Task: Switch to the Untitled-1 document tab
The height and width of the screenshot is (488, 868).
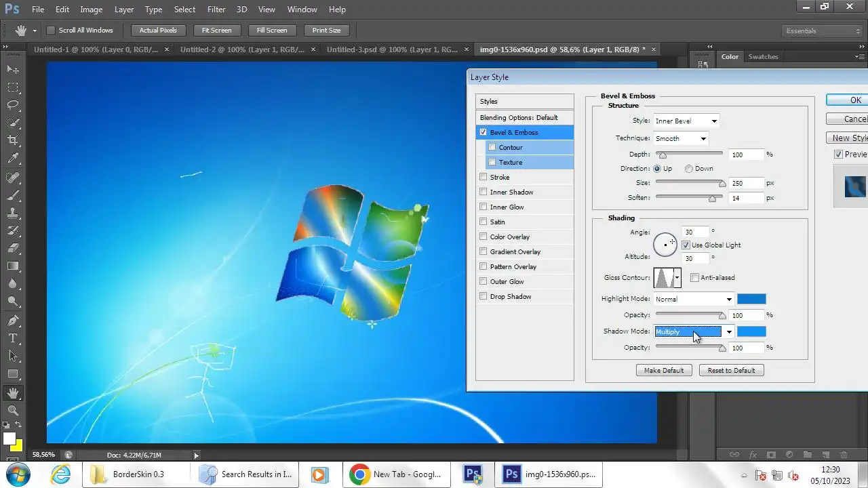Action: coord(96,49)
